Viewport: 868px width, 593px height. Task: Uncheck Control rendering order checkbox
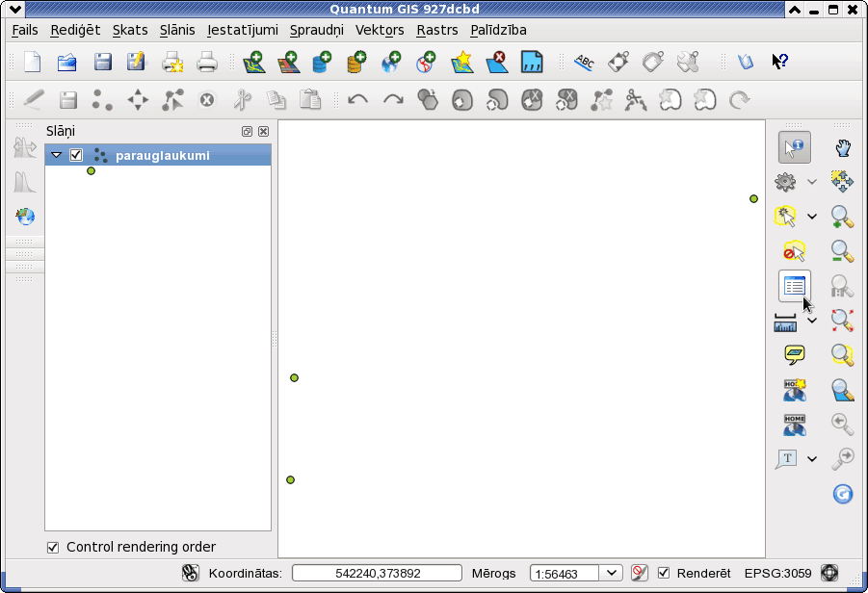[x=53, y=548]
